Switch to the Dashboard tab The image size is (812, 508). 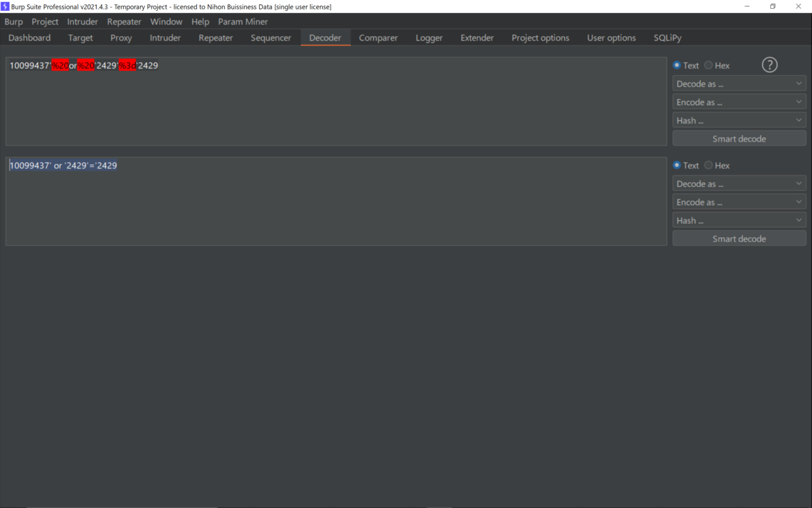30,38
